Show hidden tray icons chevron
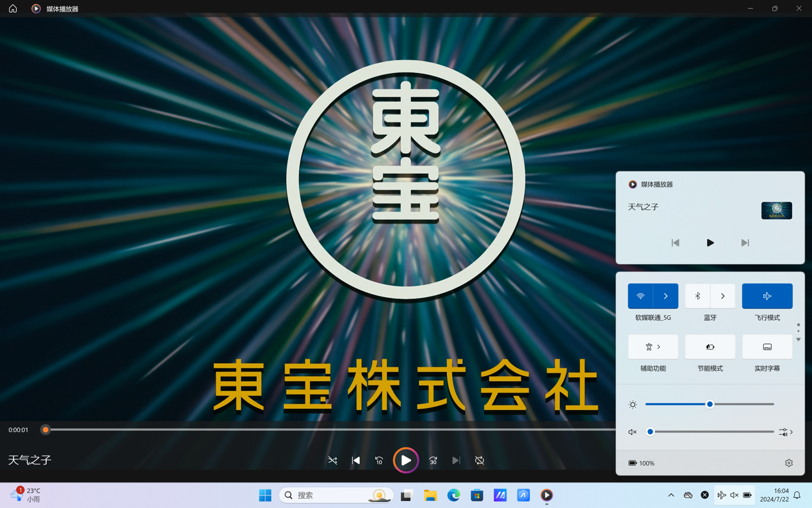The image size is (812, 508). 670,495
